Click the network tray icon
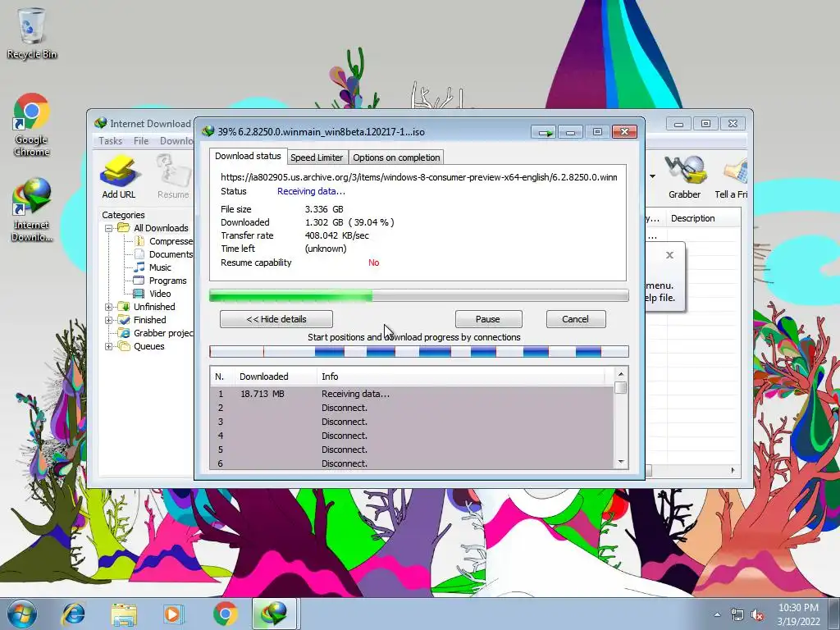 coord(737,615)
